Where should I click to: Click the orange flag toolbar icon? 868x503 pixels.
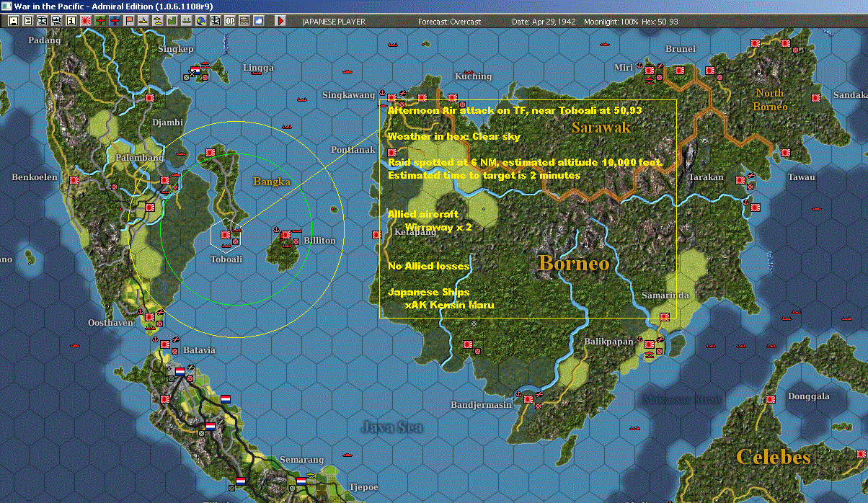[x=129, y=21]
